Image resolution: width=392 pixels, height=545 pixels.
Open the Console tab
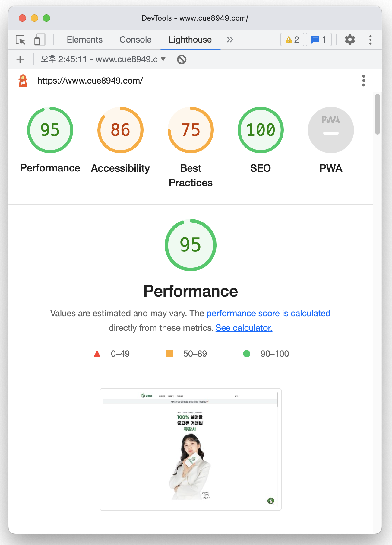tap(135, 40)
